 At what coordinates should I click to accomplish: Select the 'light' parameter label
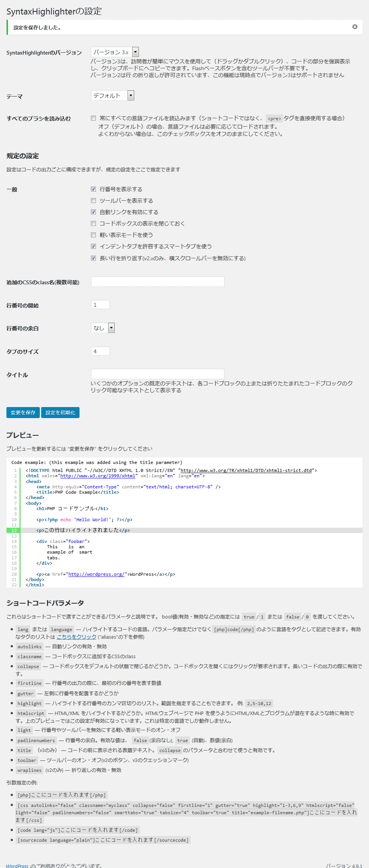[x=24, y=730]
